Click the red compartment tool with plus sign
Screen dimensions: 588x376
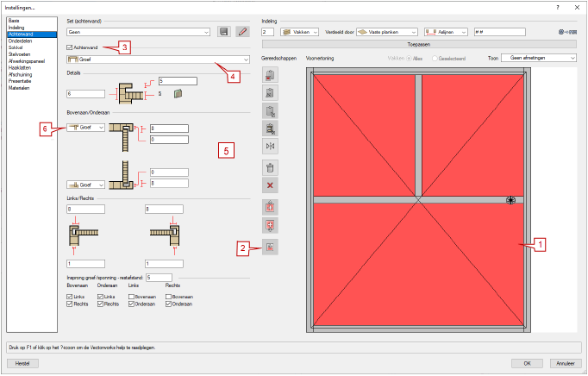tap(270, 225)
